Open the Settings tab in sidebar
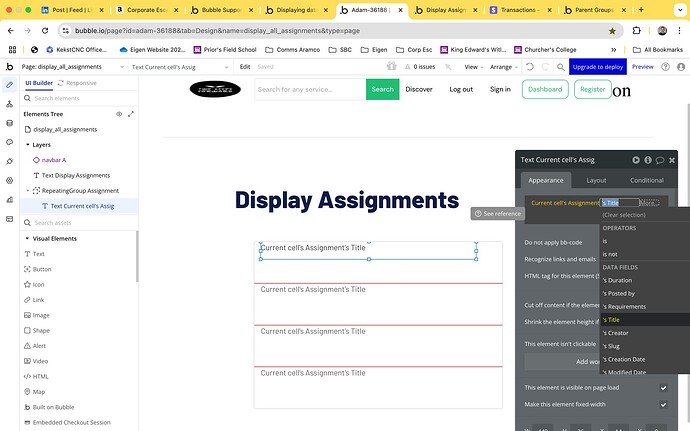The height and width of the screenshot is (431, 690). pos(9,181)
